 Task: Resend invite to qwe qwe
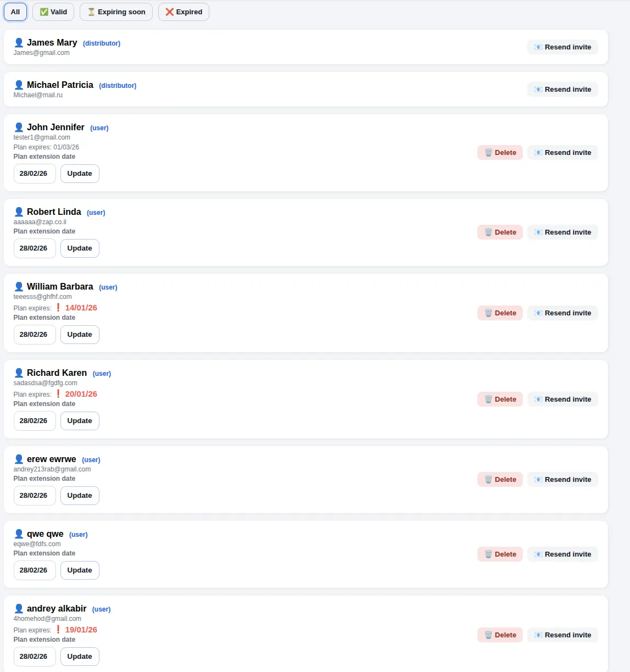point(562,554)
